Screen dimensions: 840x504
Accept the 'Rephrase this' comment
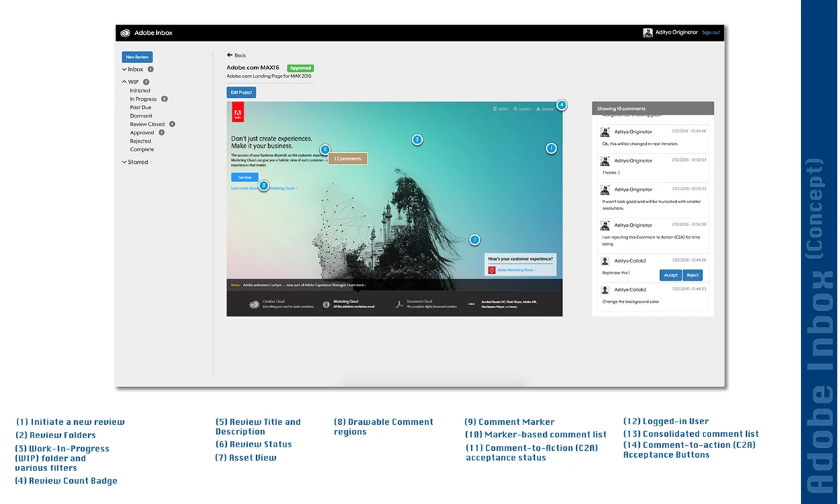point(671,275)
